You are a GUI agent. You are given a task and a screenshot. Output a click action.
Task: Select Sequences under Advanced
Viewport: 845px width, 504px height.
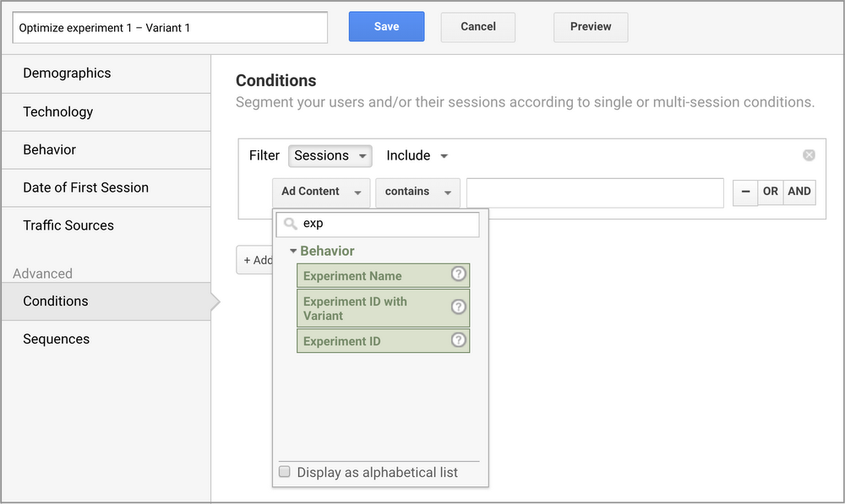tap(106, 339)
